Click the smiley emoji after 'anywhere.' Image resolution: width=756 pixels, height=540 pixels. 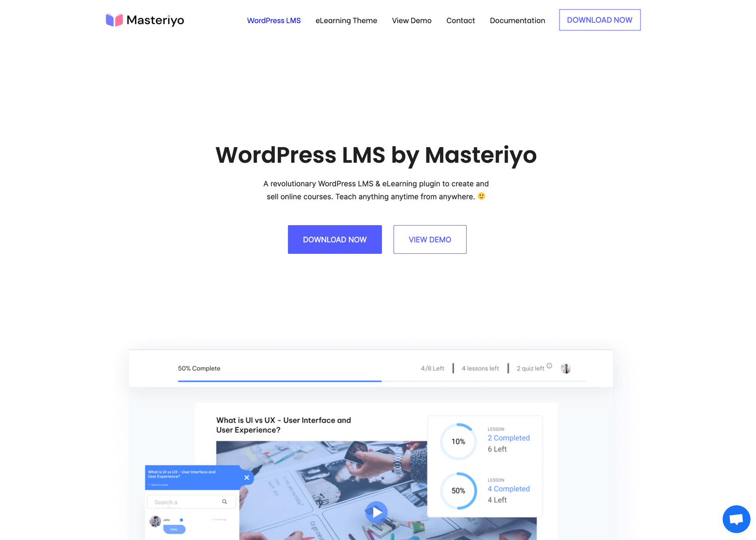(x=481, y=196)
